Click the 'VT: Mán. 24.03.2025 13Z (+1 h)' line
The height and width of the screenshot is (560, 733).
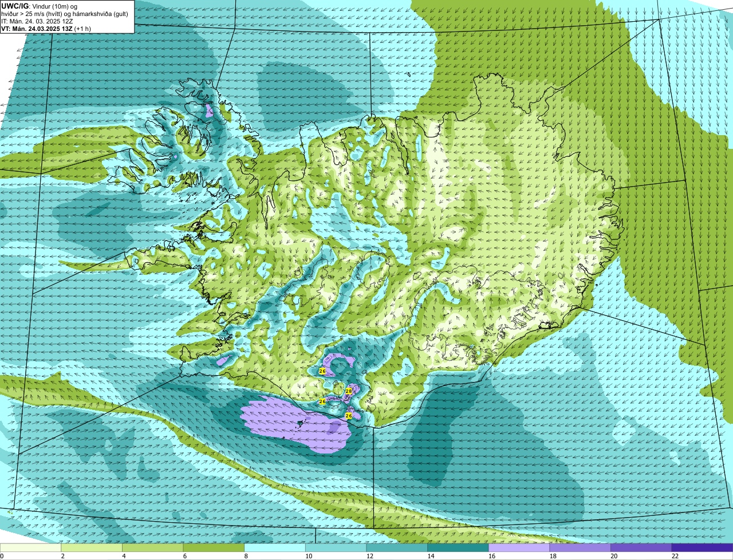[46, 28]
